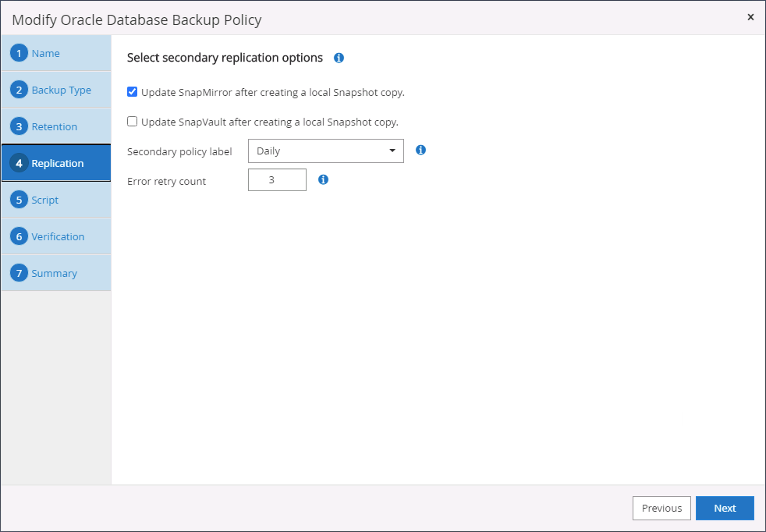The height and width of the screenshot is (532, 766).
Task: Select the Replication step in sidebar
Action: point(57,163)
